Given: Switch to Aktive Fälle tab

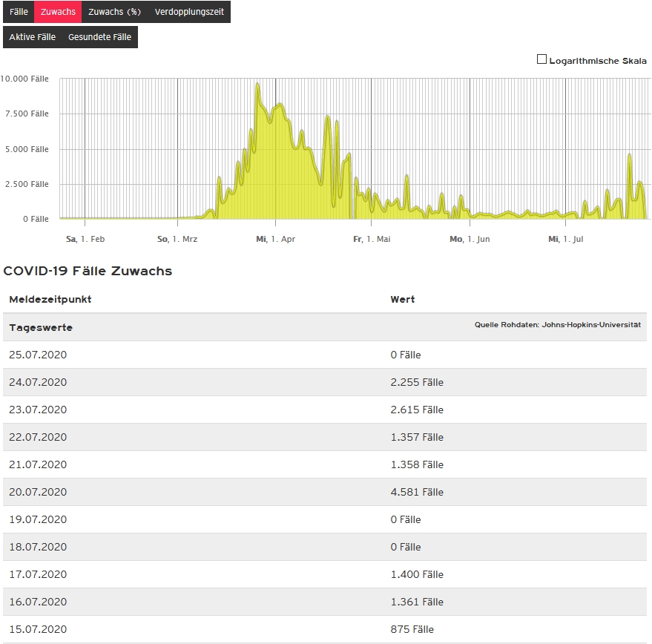Looking at the screenshot, I should tap(32, 37).
